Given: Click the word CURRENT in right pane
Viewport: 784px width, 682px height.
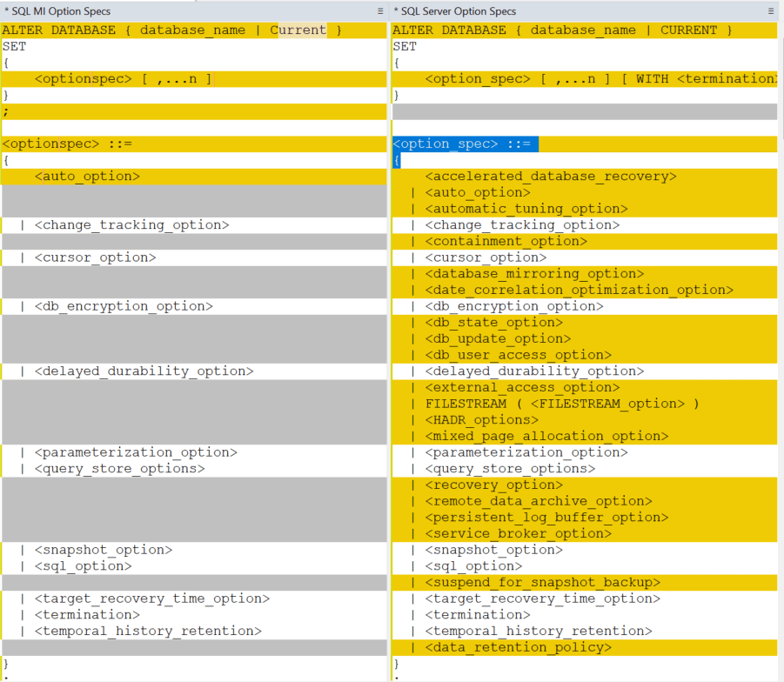Looking at the screenshot, I should click(688, 30).
